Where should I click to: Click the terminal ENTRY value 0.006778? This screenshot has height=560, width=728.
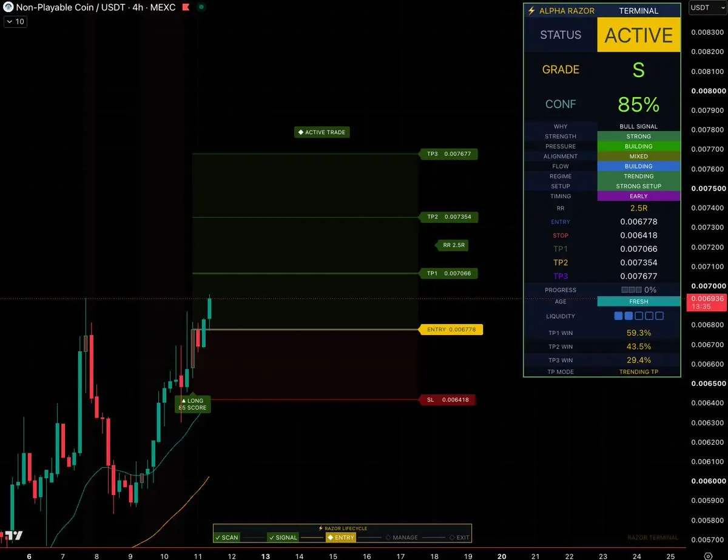click(639, 221)
